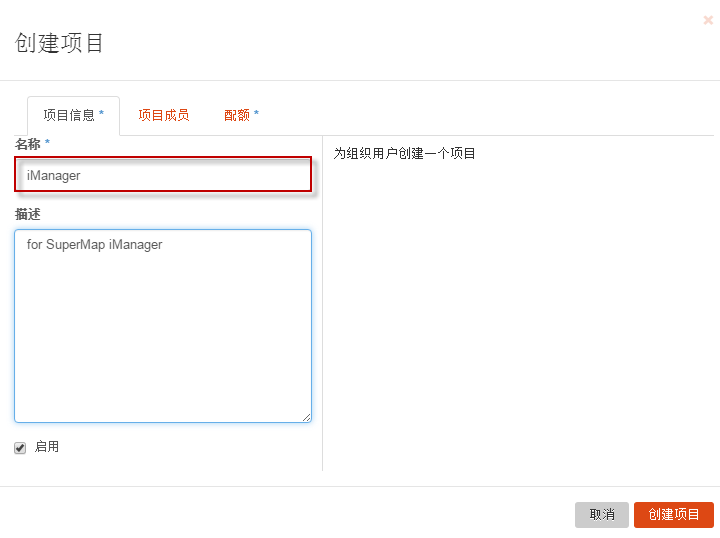Click the 描述 field label
This screenshot has width=720, height=538.
coord(28,214)
